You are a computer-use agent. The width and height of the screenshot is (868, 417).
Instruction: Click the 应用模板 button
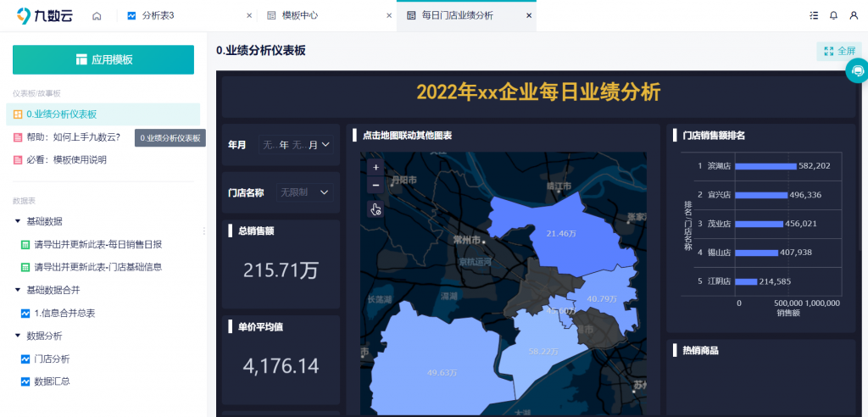point(103,59)
